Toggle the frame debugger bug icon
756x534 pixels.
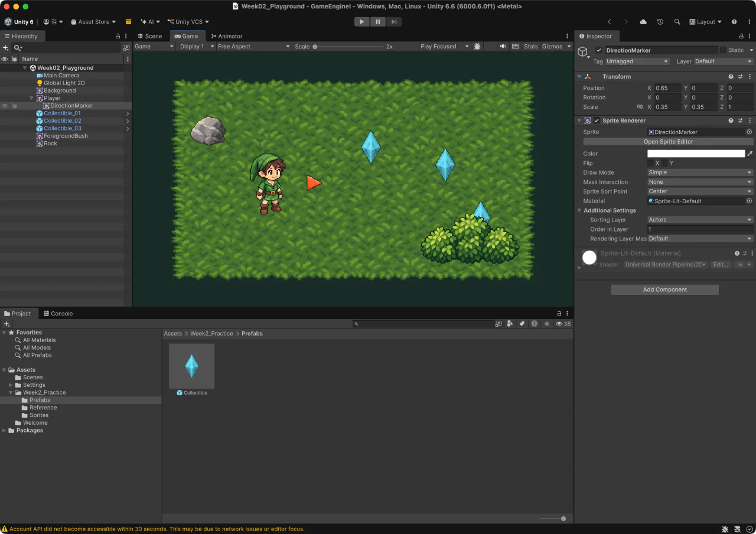click(x=477, y=46)
